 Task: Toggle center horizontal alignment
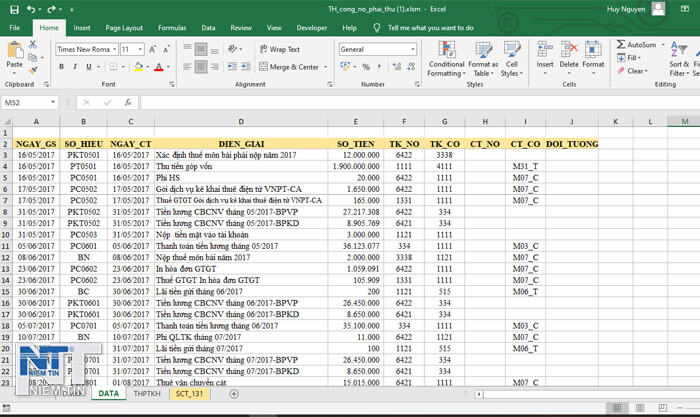pyautogui.click(x=201, y=67)
